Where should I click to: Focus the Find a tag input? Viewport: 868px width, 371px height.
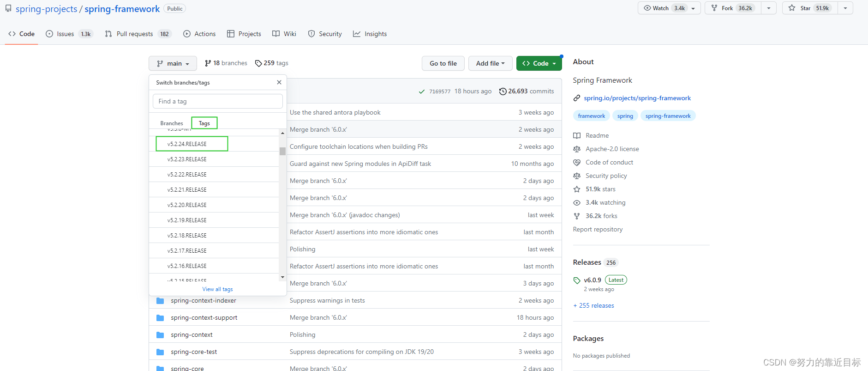218,101
